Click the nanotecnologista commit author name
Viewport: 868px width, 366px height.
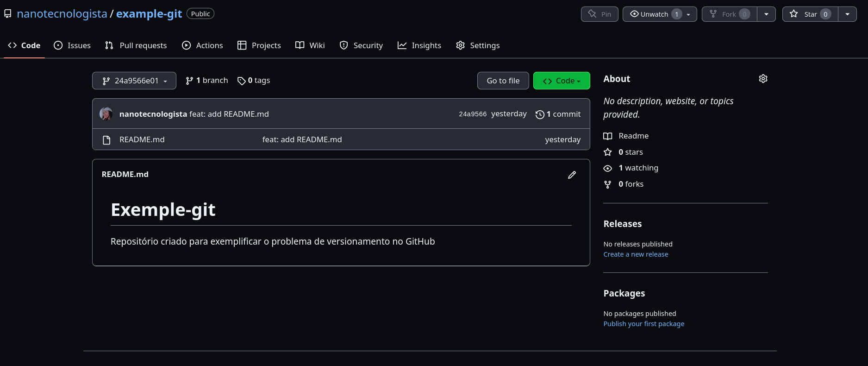pos(153,114)
